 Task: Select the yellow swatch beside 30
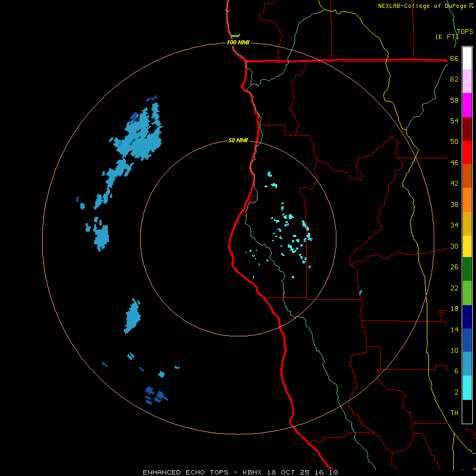coord(467,246)
